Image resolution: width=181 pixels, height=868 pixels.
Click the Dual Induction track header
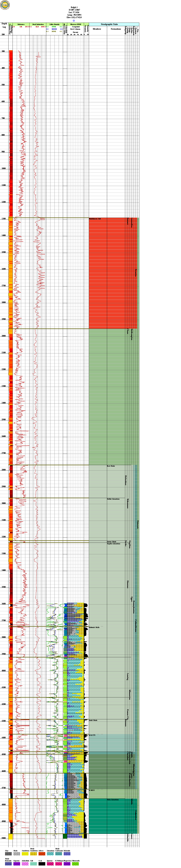(x=38, y=24)
